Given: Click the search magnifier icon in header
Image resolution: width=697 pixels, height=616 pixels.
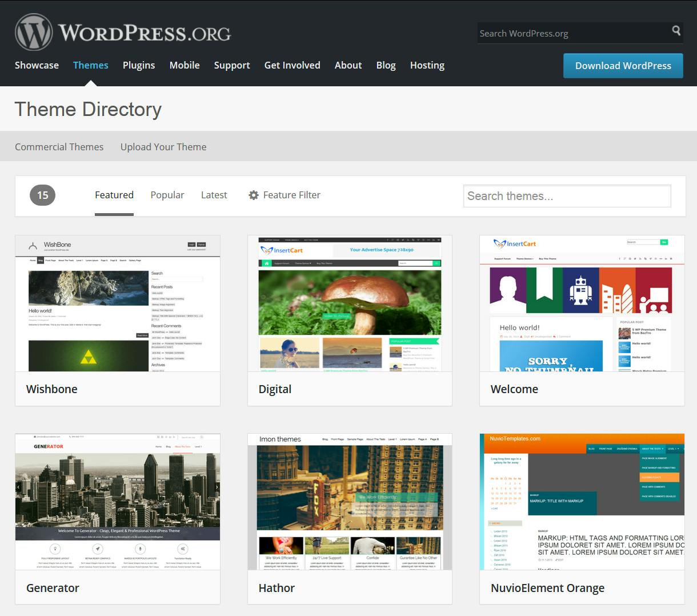Looking at the screenshot, I should pos(676,31).
